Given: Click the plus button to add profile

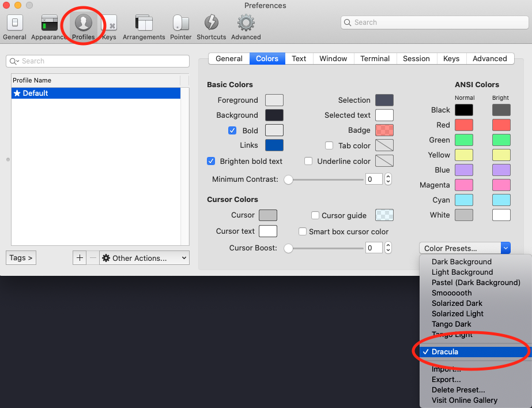Looking at the screenshot, I should click(x=80, y=258).
